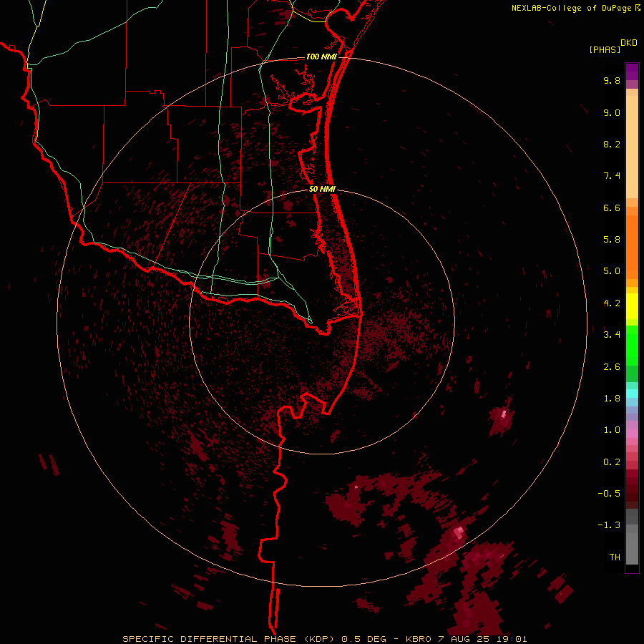The height and width of the screenshot is (644, 644).
Task: Click the 1.8 value on color scale
Action: pos(612,399)
